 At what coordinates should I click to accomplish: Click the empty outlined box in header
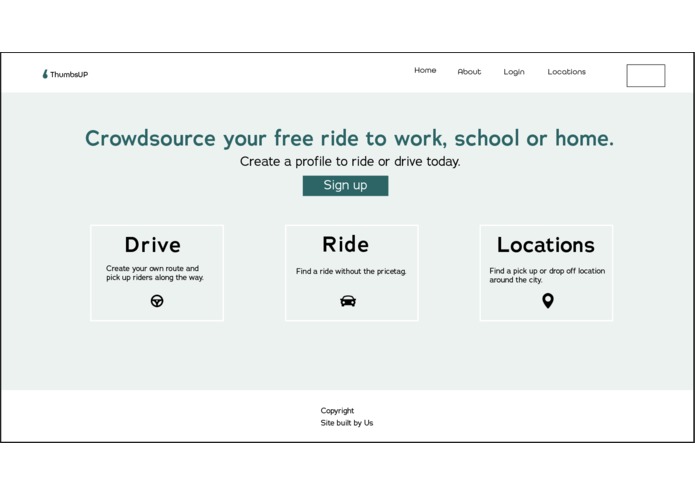coord(646,75)
